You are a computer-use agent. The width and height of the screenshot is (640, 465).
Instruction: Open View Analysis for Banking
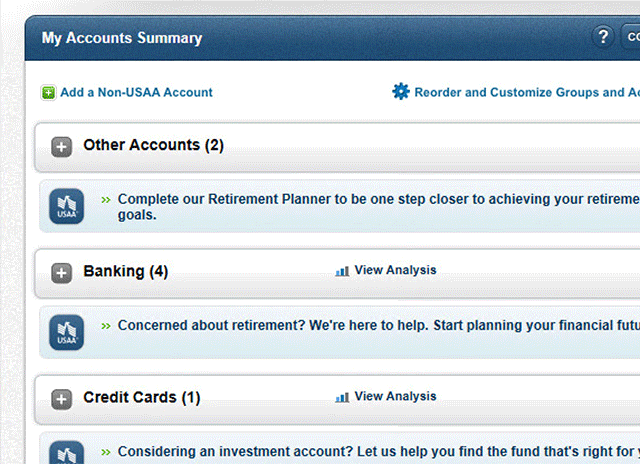tap(395, 270)
